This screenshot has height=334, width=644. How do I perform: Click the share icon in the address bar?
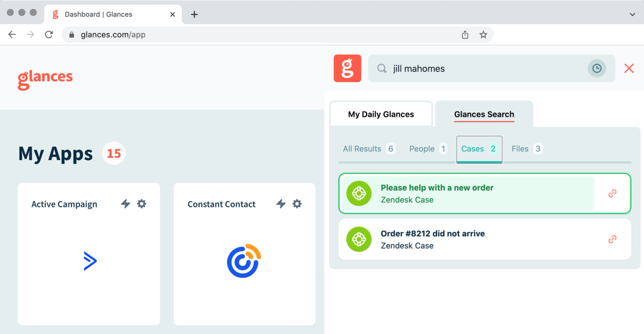point(465,34)
